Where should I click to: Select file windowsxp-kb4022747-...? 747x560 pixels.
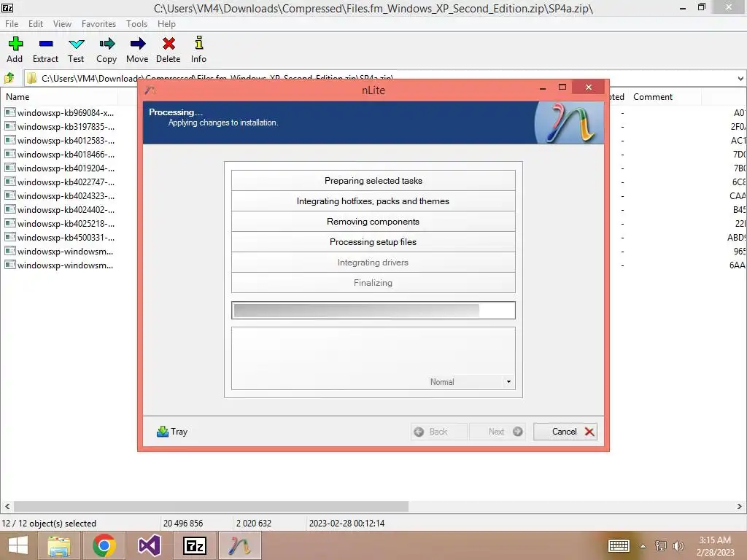coord(60,182)
